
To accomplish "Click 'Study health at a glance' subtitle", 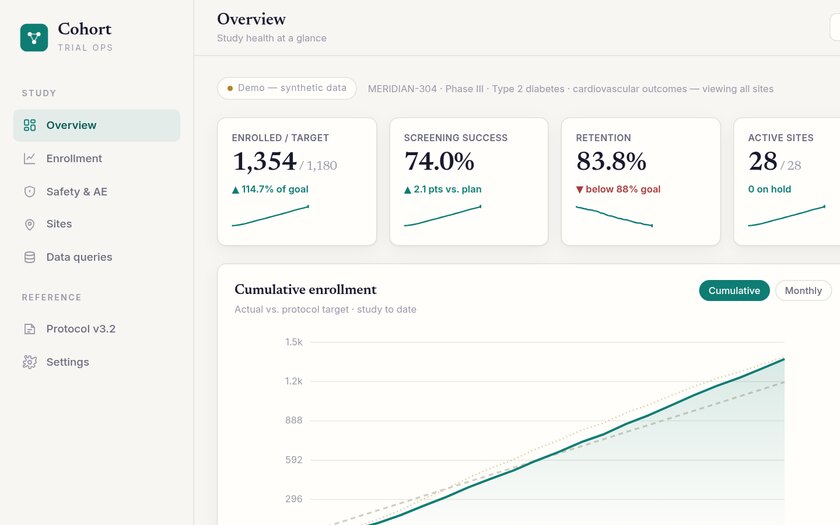I will coord(272,38).
